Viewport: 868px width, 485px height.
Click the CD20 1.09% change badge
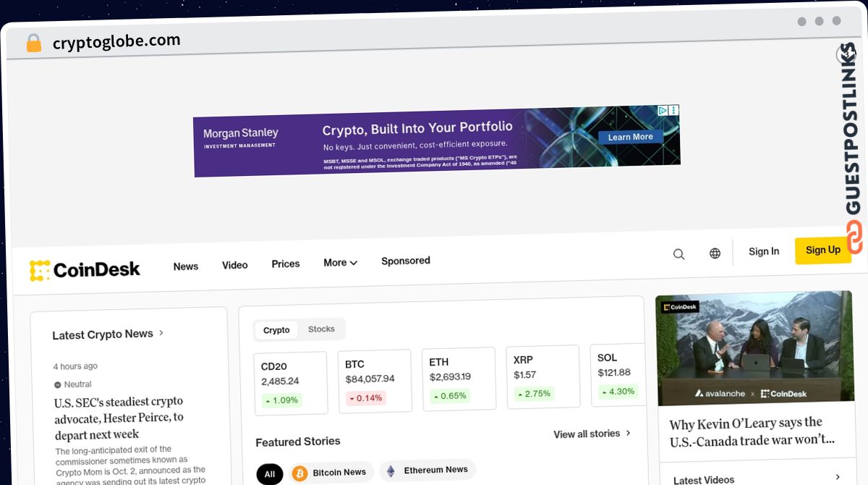click(x=282, y=400)
